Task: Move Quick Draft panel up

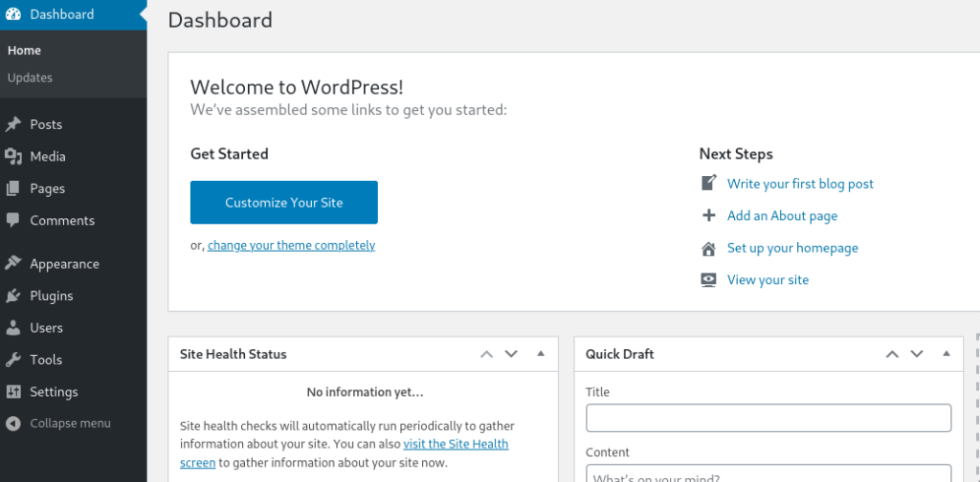Action: pyautogui.click(x=892, y=354)
